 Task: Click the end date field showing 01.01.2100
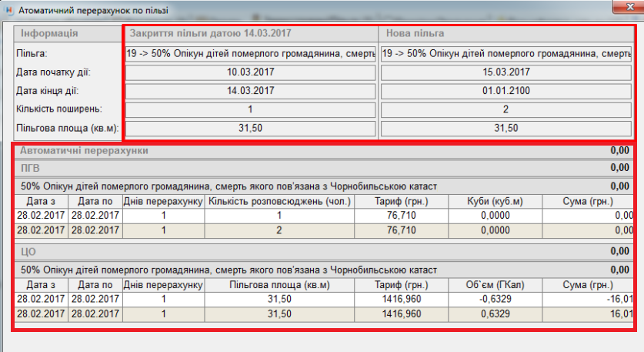pyautogui.click(x=506, y=91)
